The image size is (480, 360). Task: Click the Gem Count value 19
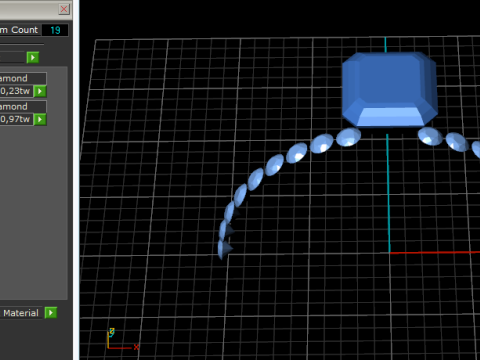point(55,30)
